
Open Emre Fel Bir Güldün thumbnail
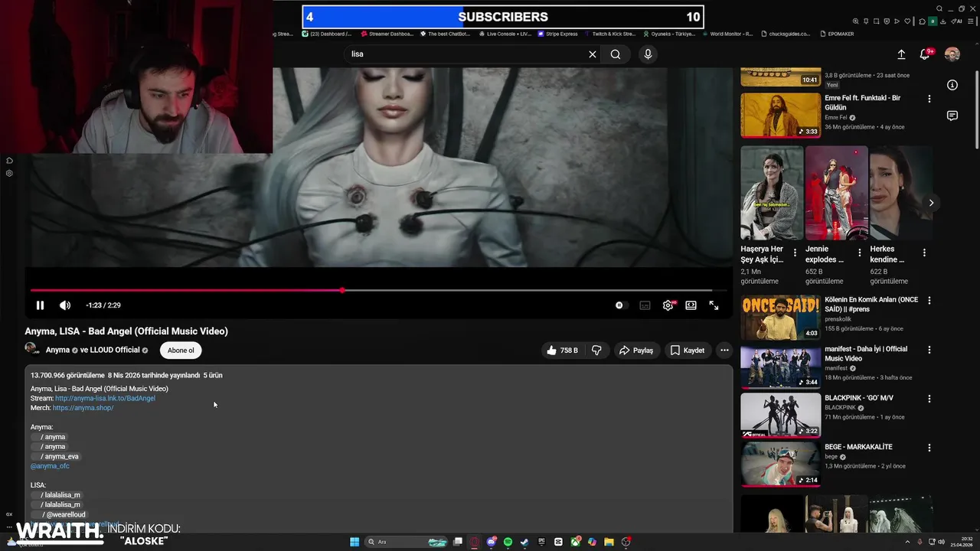780,116
